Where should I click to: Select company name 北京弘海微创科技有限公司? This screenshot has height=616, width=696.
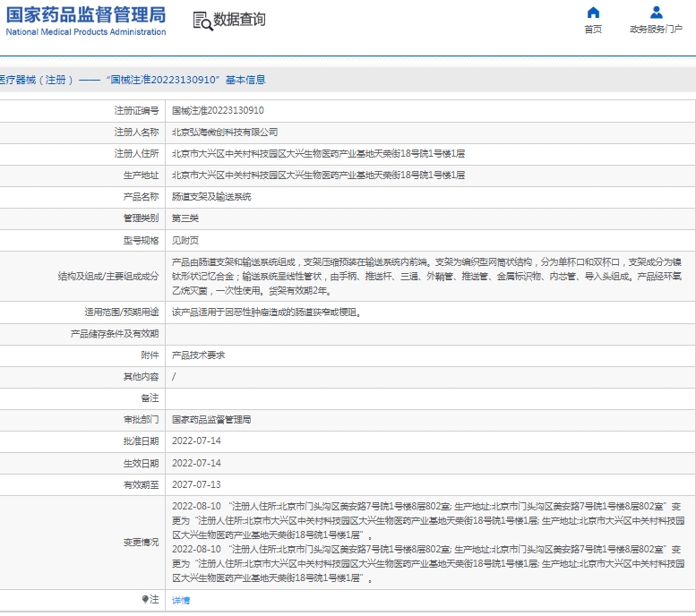pyautogui.click(x=225, y=133)
